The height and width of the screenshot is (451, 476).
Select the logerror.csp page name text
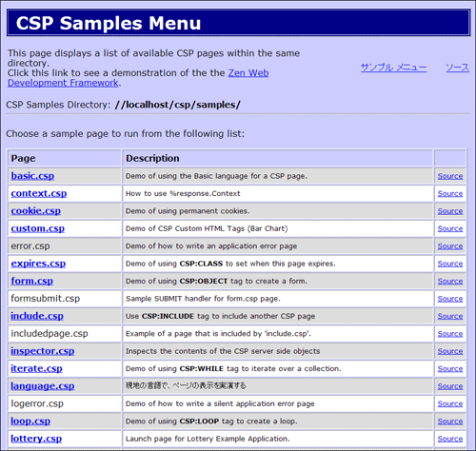[x=37, y=403]
